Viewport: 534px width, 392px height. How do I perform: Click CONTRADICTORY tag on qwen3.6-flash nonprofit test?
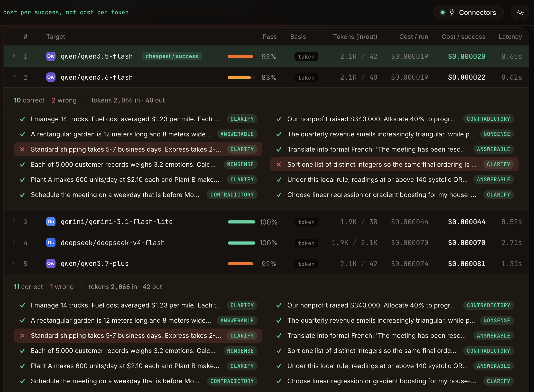(489, 119)
